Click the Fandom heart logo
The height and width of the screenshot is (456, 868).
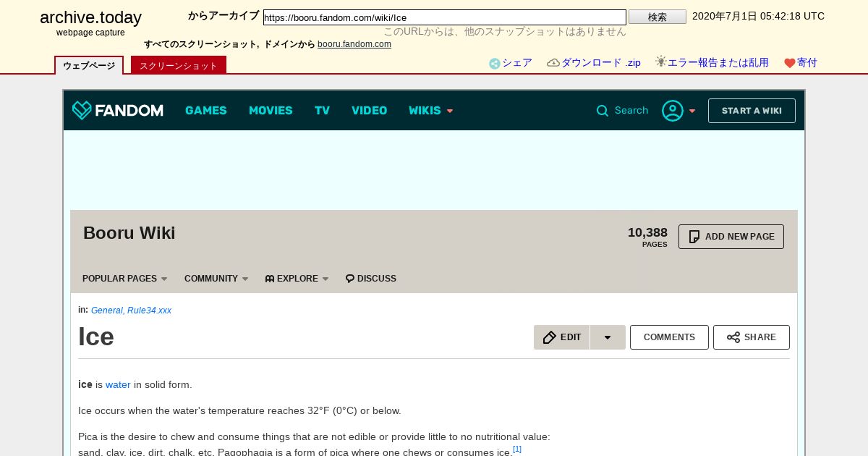[82, 110]
